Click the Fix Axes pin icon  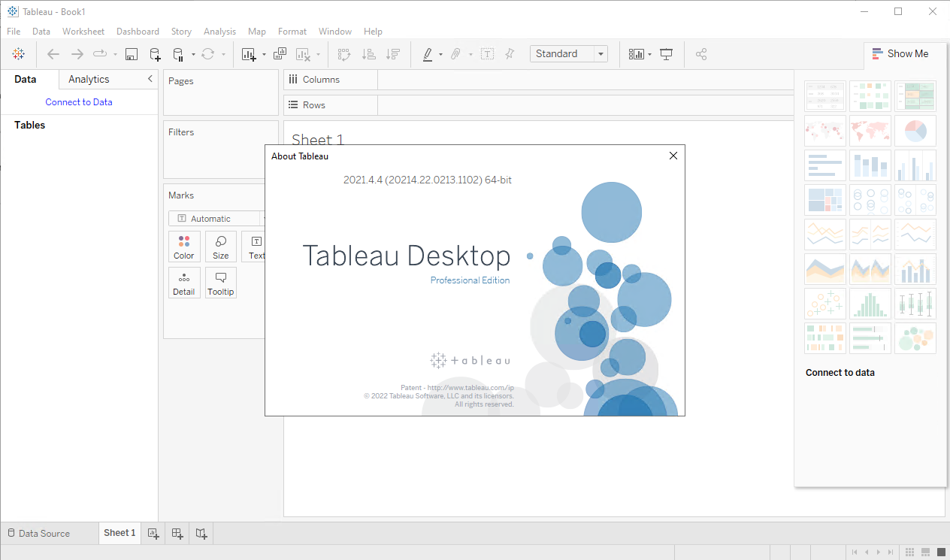510,54
